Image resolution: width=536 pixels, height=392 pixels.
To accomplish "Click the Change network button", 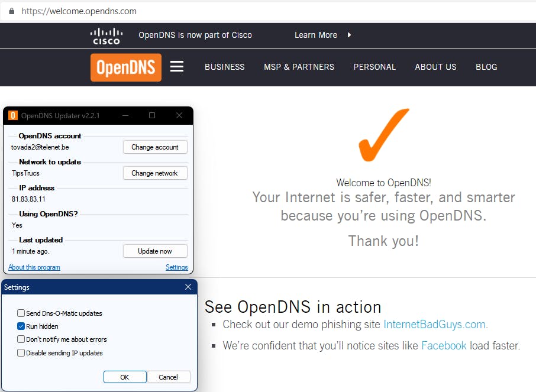I will point(155,173).
